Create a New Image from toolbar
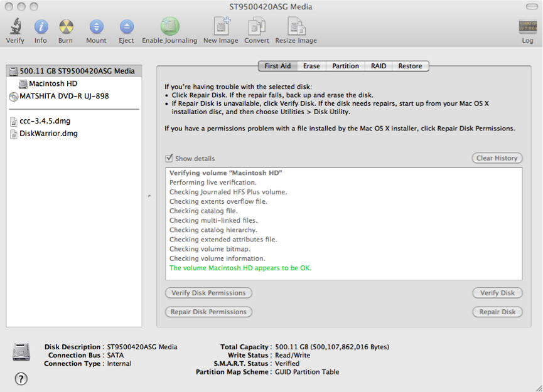 click(x=222, y=26)
